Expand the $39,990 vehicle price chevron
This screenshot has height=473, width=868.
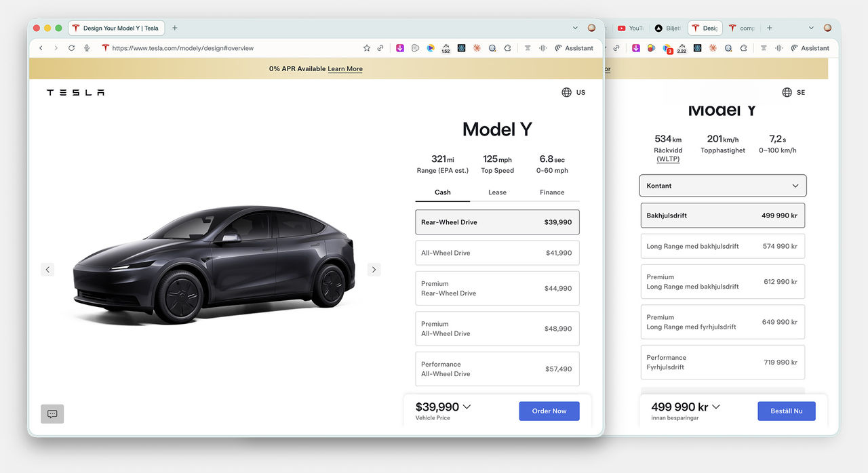pos(466,407)
